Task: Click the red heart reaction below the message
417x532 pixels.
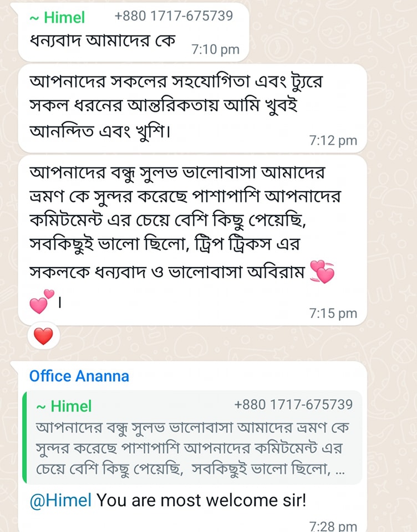Action: [43, 336]
